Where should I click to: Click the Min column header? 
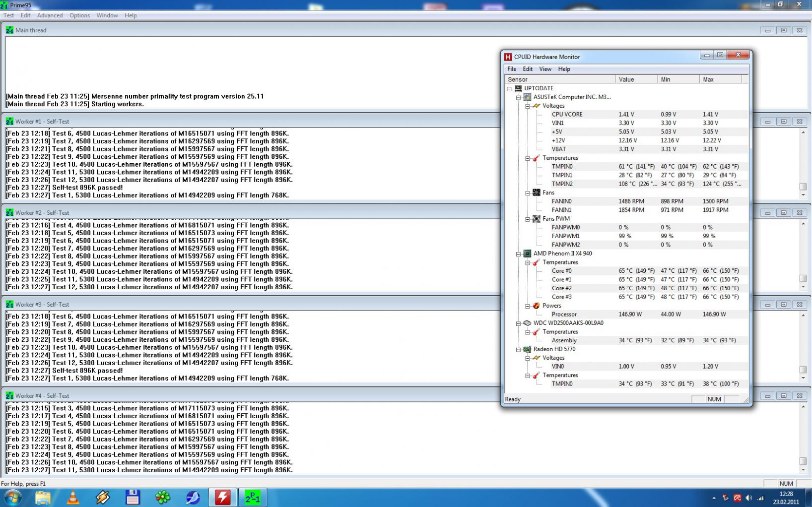[x=678, y=79]
